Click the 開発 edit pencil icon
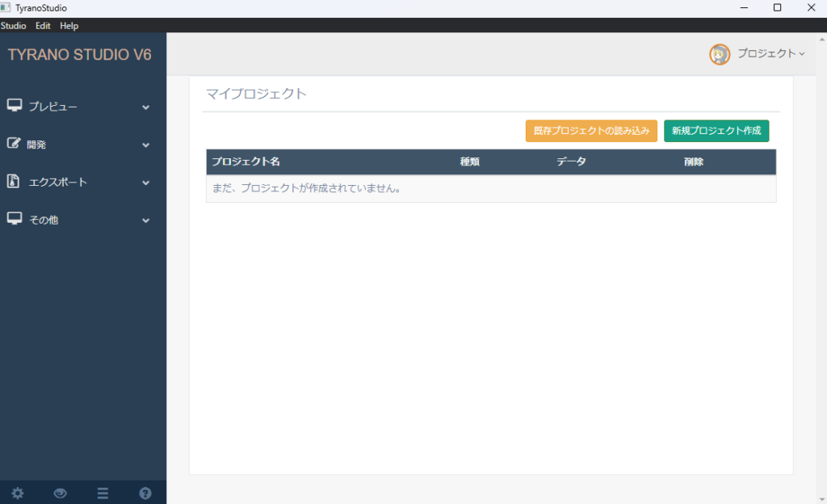The width and height of the screenshot is (827, 504). pyautogui.click(x=15, y=144)
